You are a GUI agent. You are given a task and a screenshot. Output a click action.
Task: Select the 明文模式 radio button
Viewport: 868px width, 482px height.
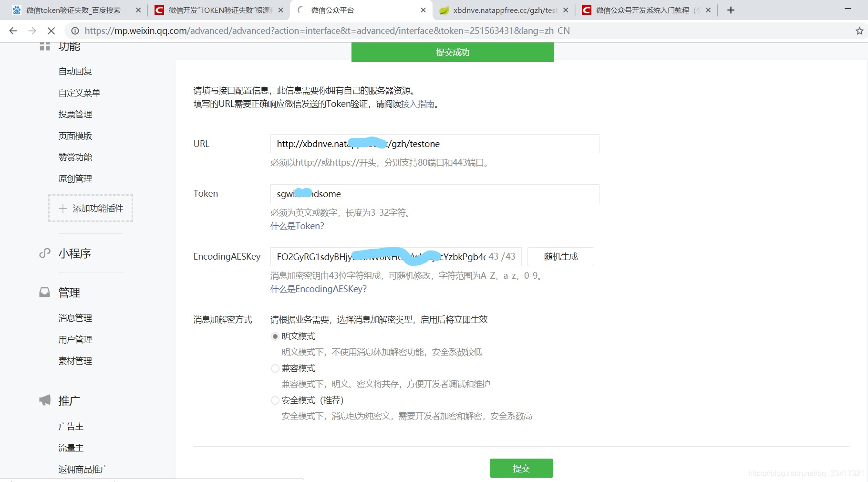coord(275,336)
